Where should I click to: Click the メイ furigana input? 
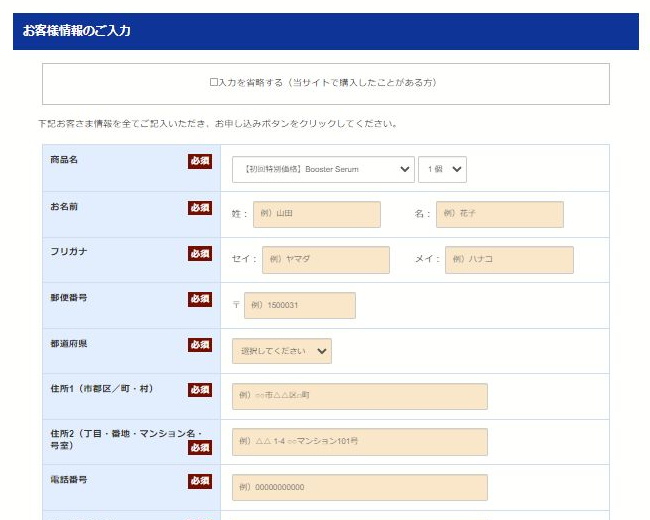tap(508, 260)
